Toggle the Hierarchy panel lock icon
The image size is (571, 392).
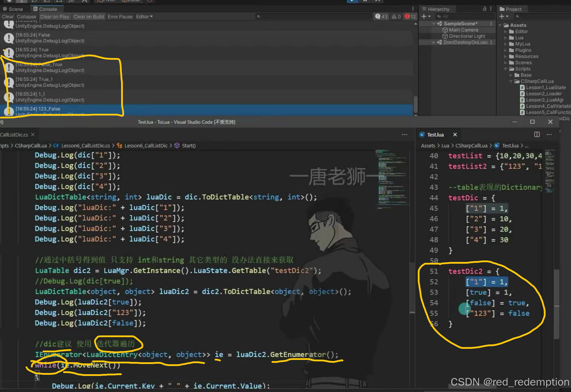tap(485, 9)
